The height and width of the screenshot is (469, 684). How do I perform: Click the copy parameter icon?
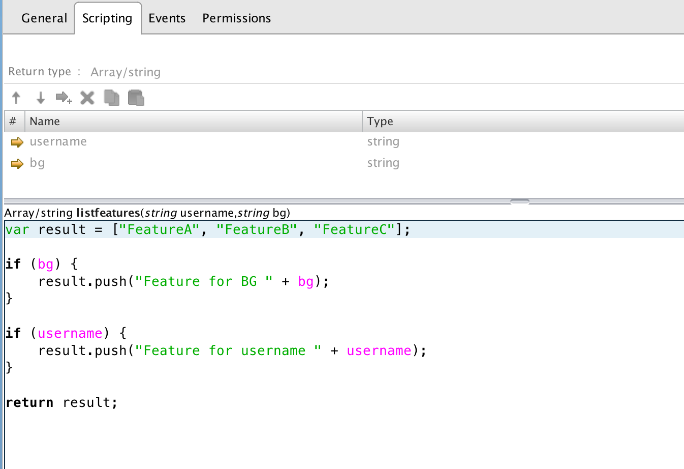112,98
